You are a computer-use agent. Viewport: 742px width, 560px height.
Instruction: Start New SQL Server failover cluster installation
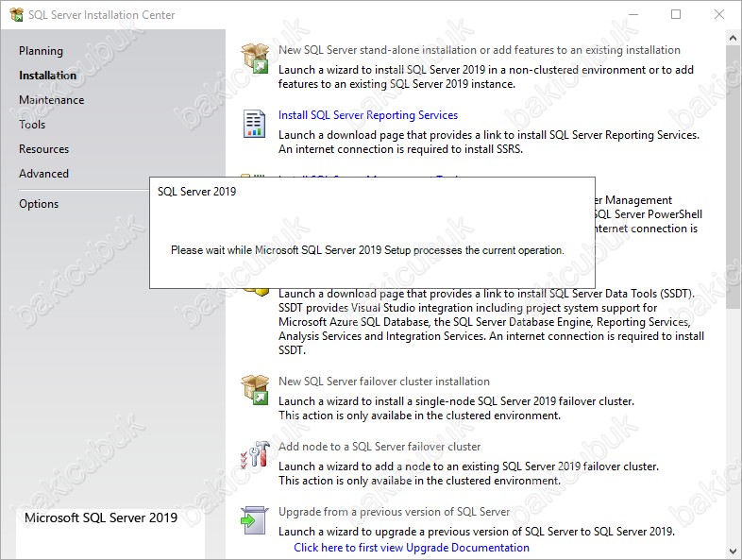click(x=384, y=382)
